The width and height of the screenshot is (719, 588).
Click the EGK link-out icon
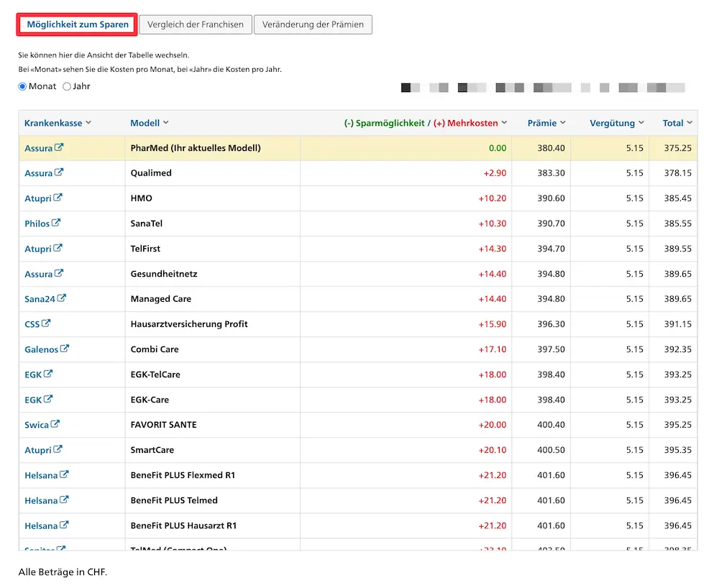coord(49,374)
